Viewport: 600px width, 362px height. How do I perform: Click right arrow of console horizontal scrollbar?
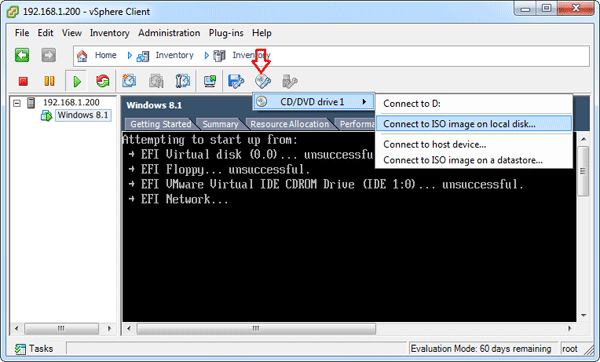tap(569, 328)
